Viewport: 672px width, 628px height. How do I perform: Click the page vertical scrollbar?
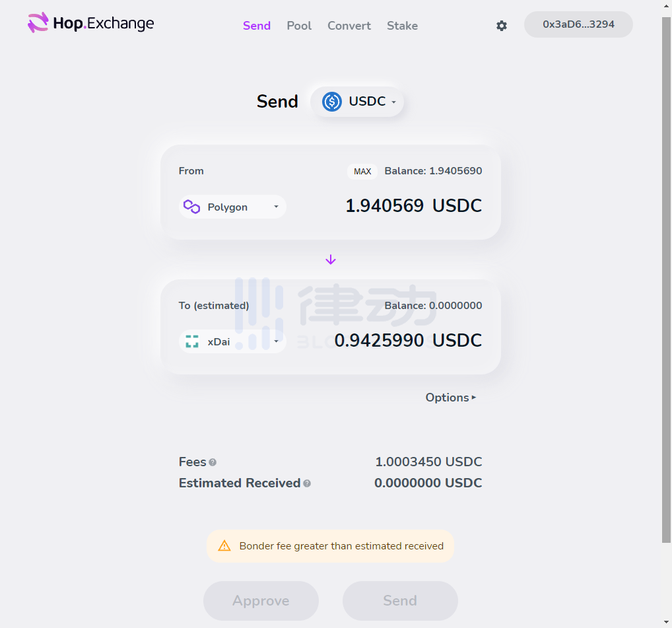click(x=666, y=277)
